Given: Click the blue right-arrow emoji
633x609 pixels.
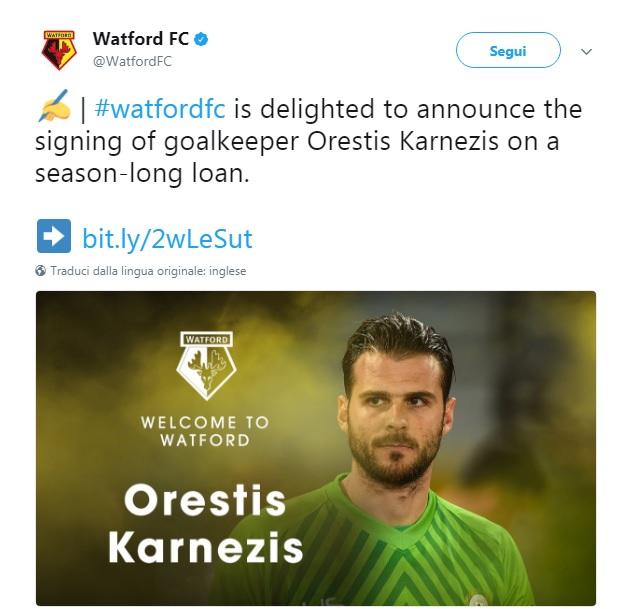Looking at the screenshot, I should (52, 237).
